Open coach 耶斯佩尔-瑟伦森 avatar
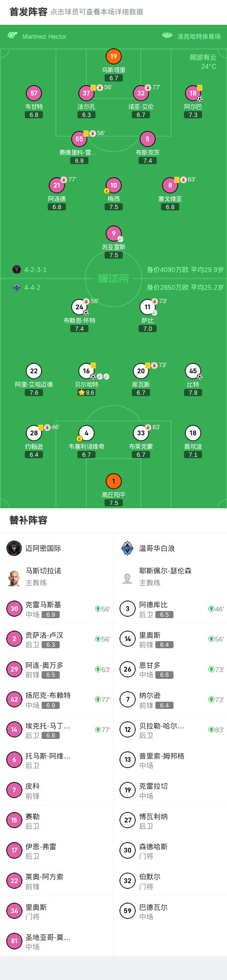Image resolution: width=227 pixels, height=980 pixels. tap(128, 578)
